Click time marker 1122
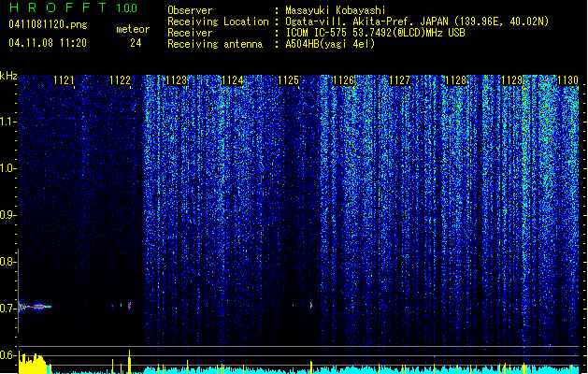588x374 pixels. 120,80
